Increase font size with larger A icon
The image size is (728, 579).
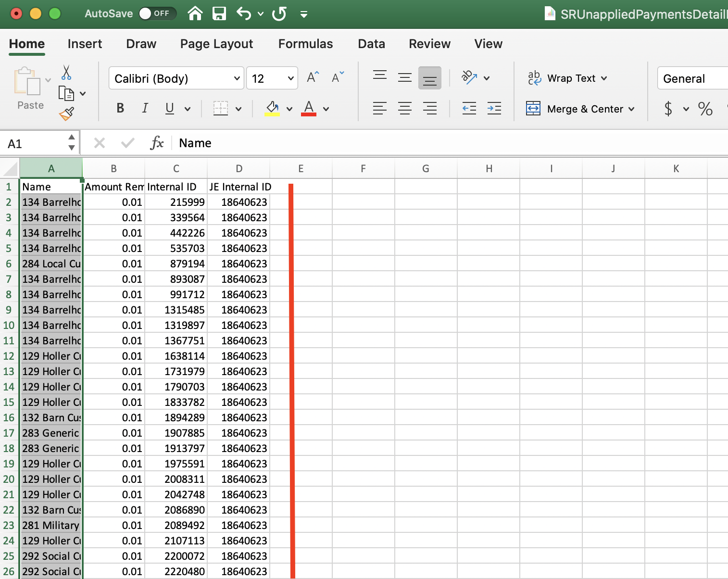coord(313,77)
